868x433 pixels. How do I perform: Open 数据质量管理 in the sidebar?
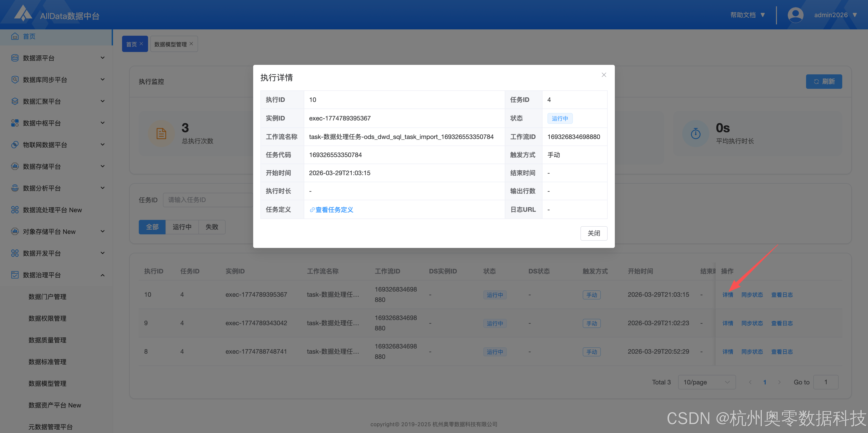(x=47, y=340)
